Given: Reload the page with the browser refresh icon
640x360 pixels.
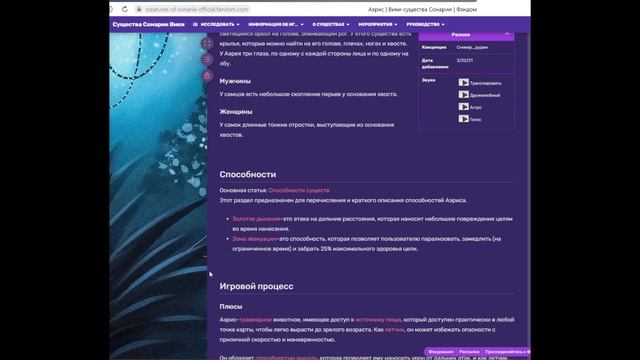Looking at the screenshot, I should 124,9.
